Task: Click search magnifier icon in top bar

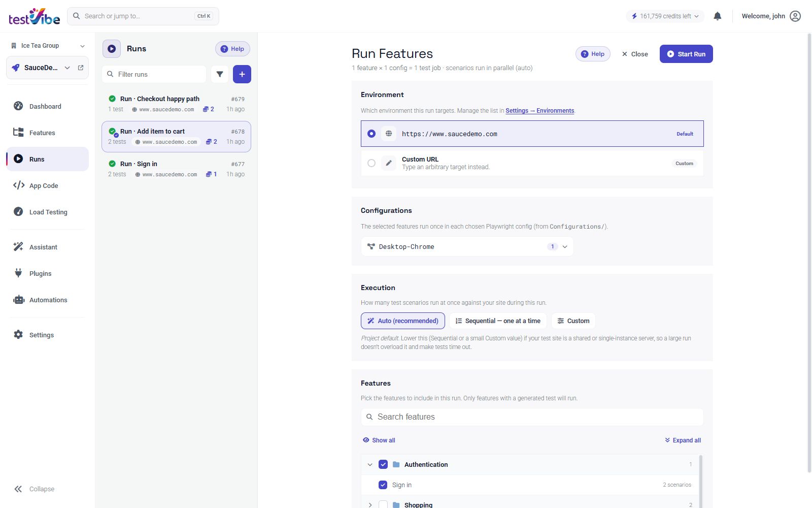Action: click(x=77, y=16)
